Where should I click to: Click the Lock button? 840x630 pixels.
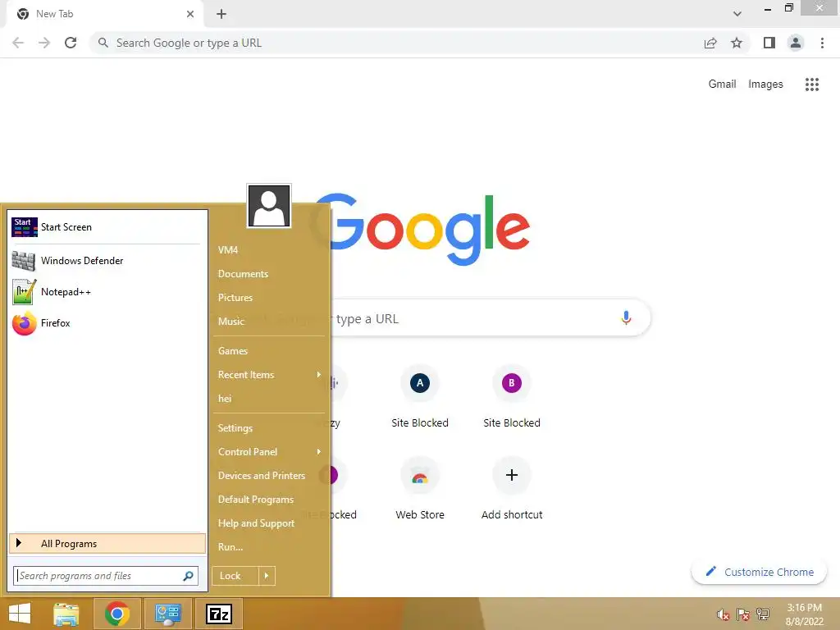235,576
